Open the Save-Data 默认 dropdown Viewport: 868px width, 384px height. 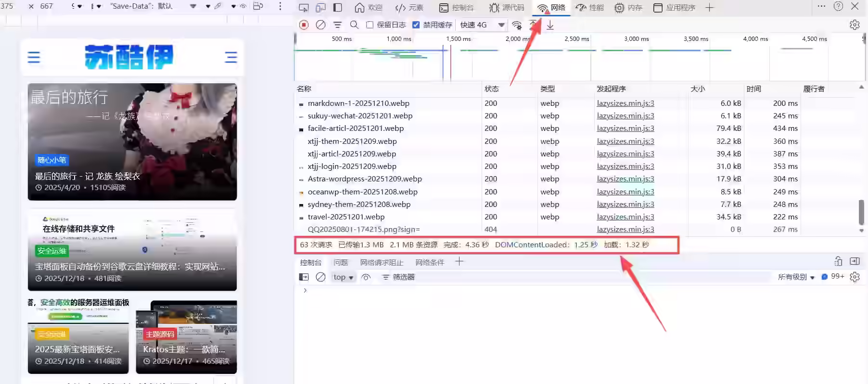[x=153, y=6]
